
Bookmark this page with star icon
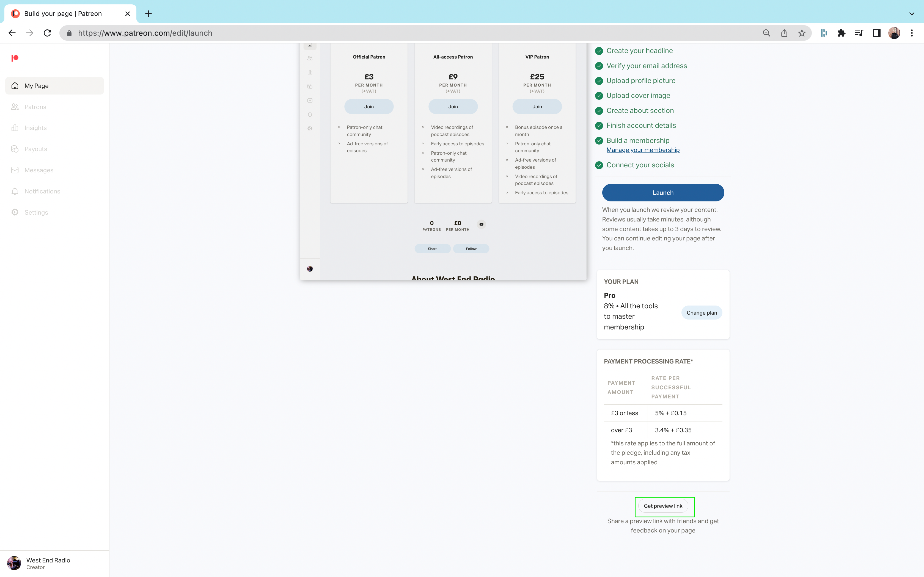coord(802,33)
